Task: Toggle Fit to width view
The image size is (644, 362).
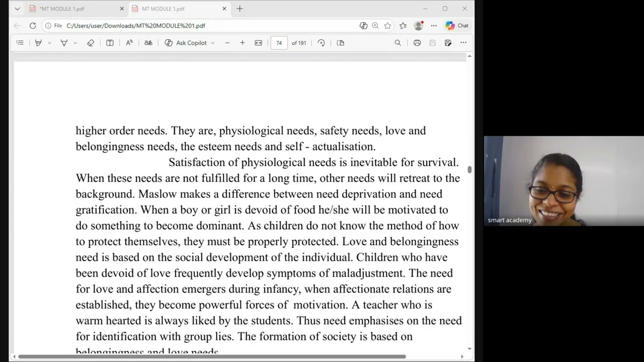Action: (x=259, y=43)
